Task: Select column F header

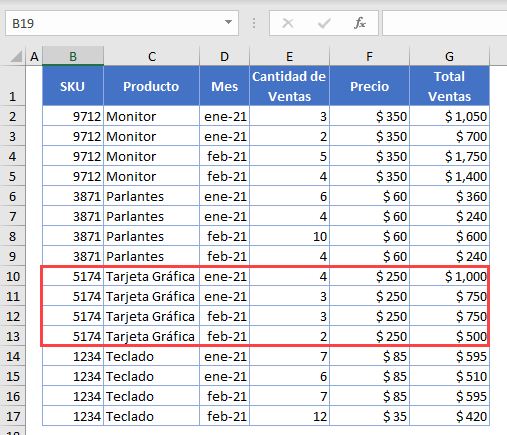Action: (369, 56)
